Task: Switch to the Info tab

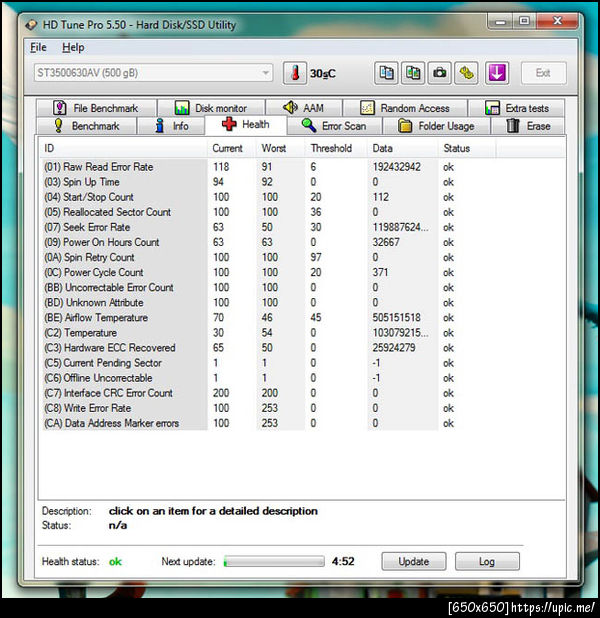Action: click(171, 126)
